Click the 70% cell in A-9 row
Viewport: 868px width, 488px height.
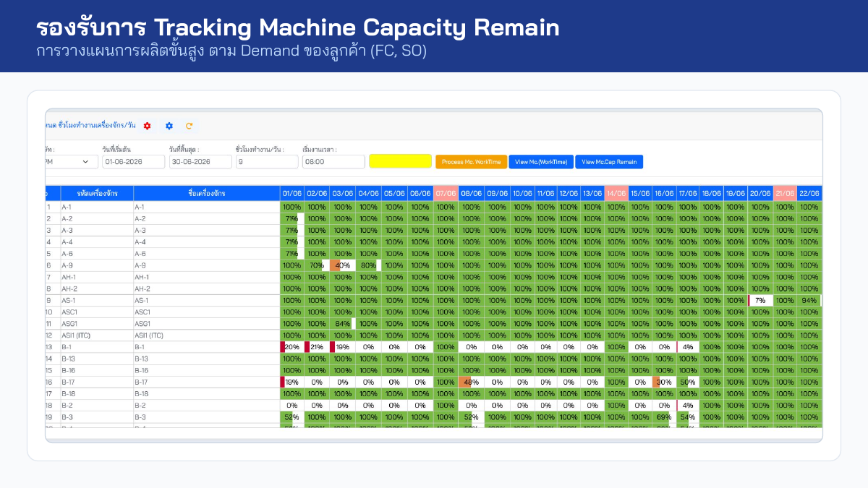click(317, 265)
